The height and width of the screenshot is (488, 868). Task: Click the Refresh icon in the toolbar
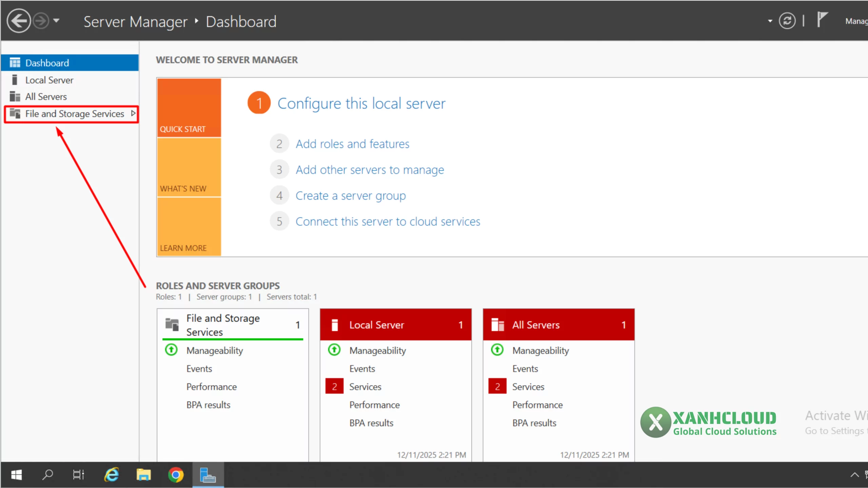click(787, 21)
